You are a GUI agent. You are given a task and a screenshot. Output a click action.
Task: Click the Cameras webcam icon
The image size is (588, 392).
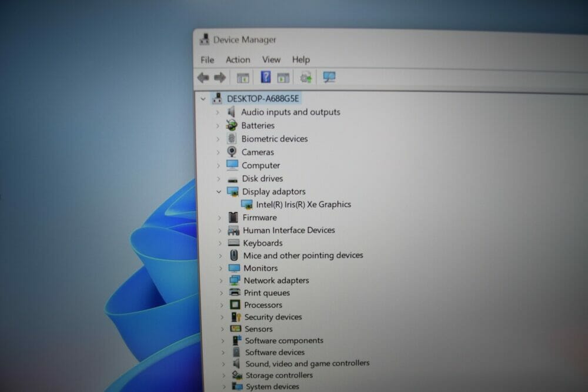click(x=232, y=152)
